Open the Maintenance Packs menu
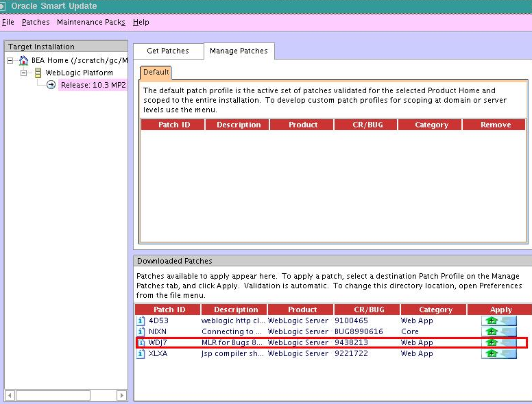This screenshot has height=404, width=532. tap(90, 22)
